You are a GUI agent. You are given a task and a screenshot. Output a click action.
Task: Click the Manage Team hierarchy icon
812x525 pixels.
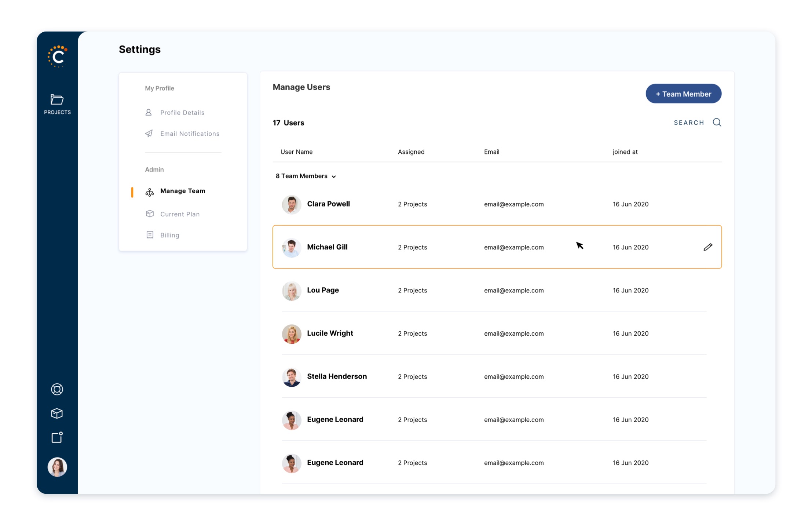tap(150, 192)
